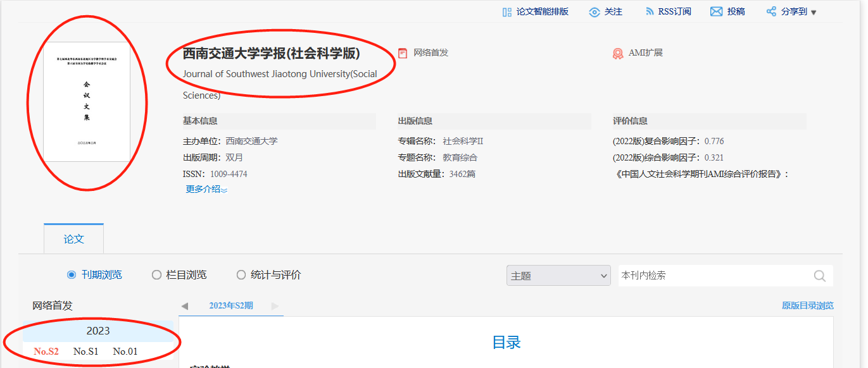
Task: Click the 网络首发 red icon
Action: (x=403, y=53)
